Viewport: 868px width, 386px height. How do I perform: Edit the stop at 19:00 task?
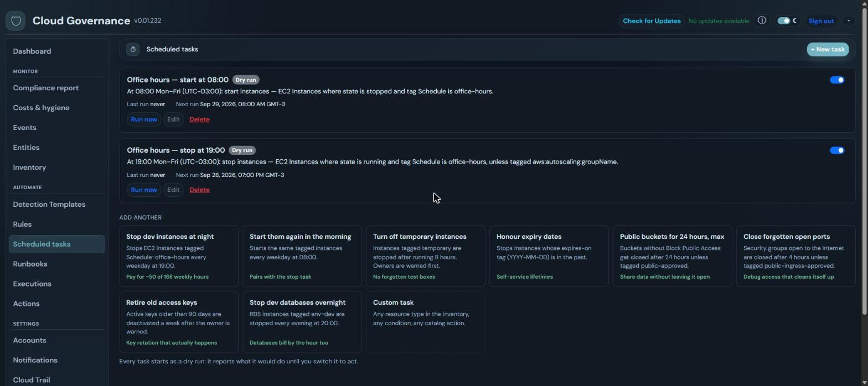click(173, 190)
